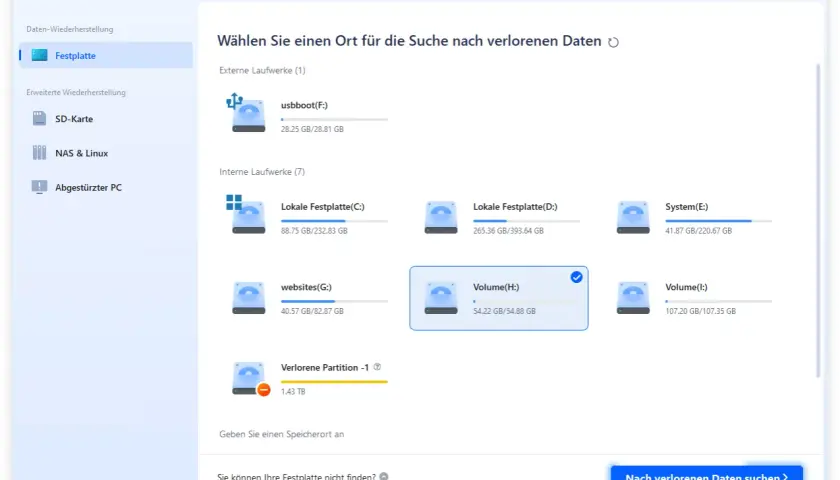840x480 pixels.
Task: Click the 'System(E:)' drive name
Action: pos(686,207)
